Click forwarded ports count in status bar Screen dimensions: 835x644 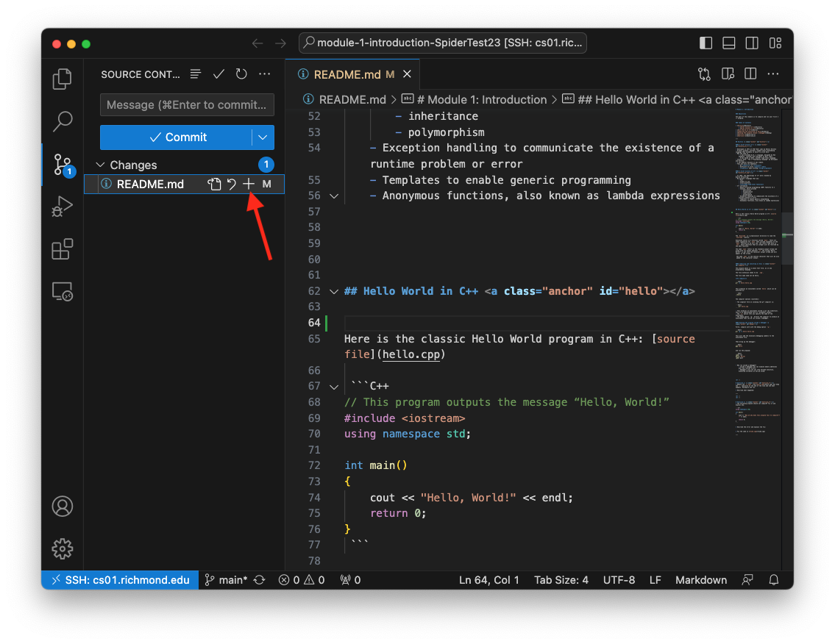point(350,580)
